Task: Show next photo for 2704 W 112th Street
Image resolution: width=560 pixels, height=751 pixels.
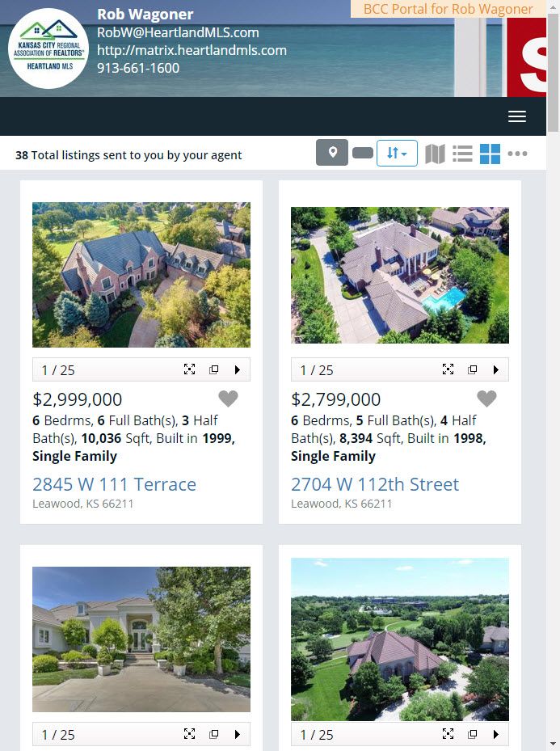Action: pos(496,369)
